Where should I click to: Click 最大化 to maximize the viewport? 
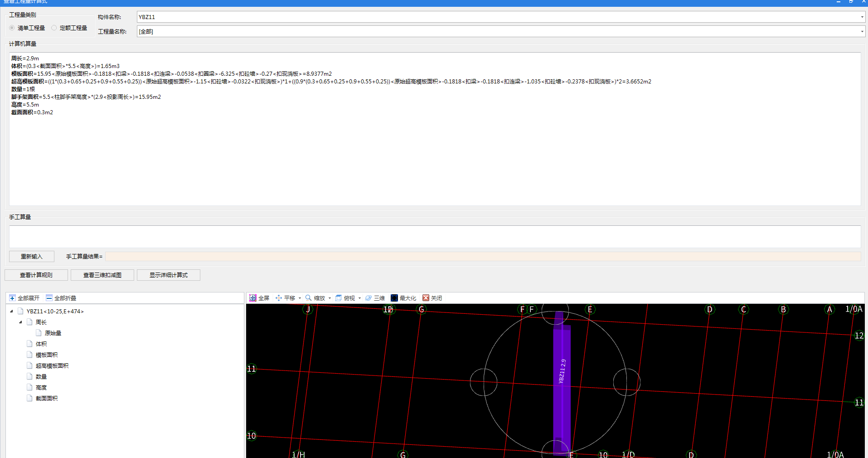(x=403, y=298)
